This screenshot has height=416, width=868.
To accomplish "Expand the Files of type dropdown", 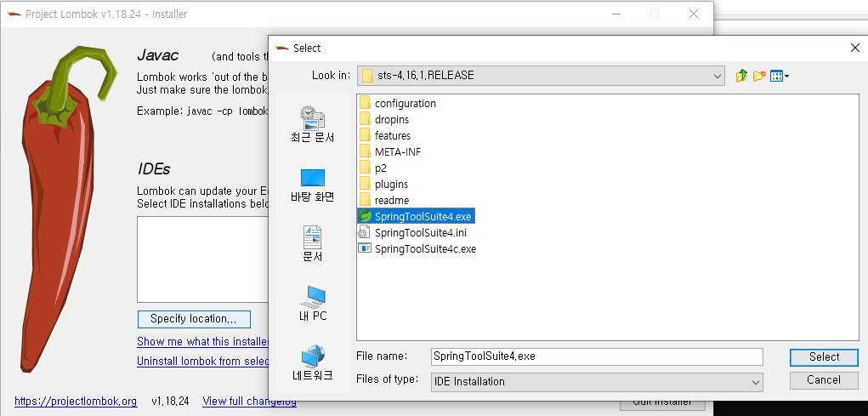I will (756, 382).
